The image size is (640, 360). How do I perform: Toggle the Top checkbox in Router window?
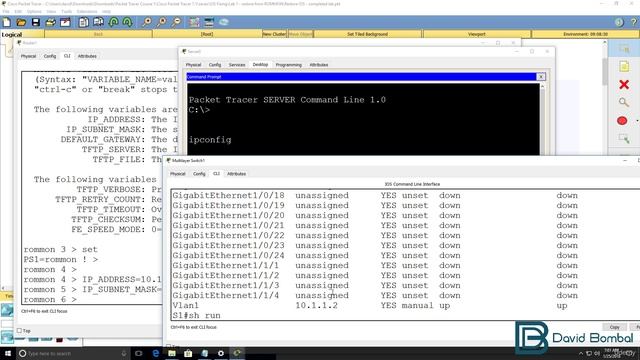point(19,331)
